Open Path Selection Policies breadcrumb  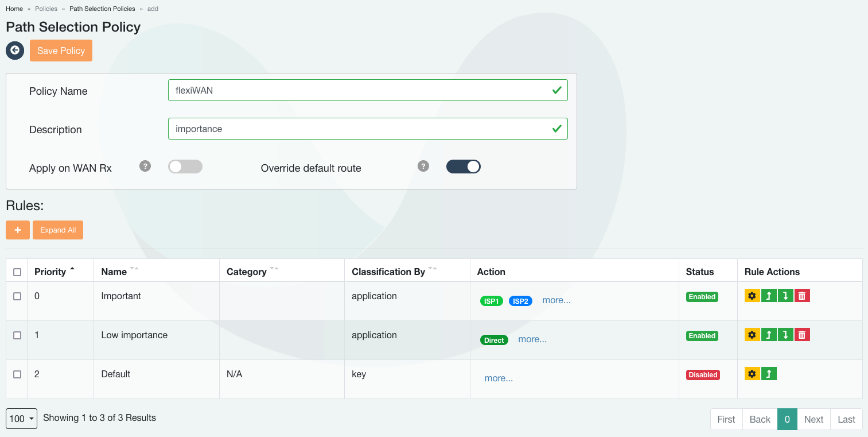pyautogui.click(x=102, y=9)
